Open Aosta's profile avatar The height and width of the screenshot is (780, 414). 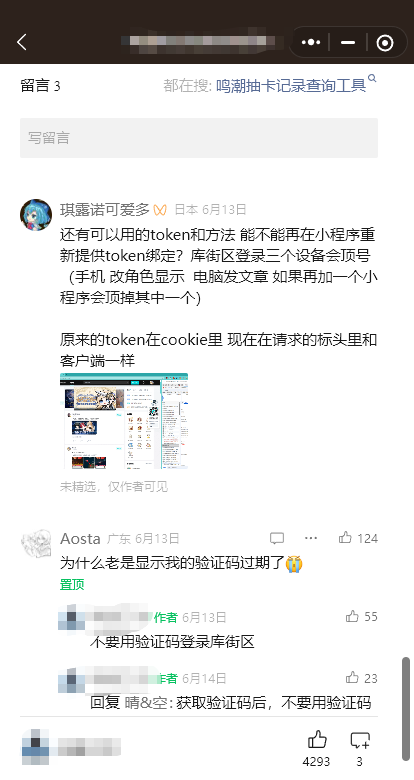(x=36, y=543)
